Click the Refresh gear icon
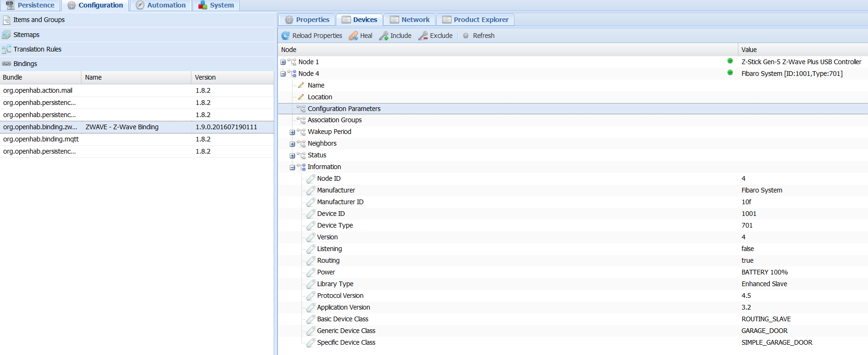Viewport: 868px width, 355px height. point(466,36)
